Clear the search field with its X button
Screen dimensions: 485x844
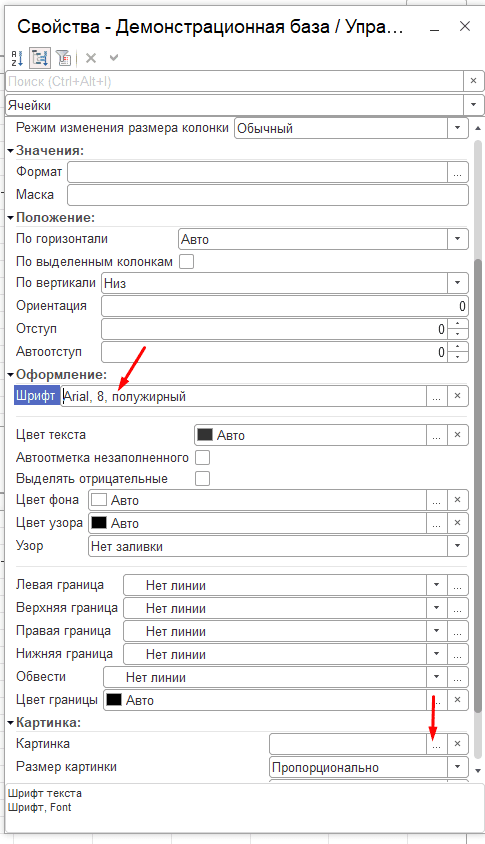pos(473,81)
